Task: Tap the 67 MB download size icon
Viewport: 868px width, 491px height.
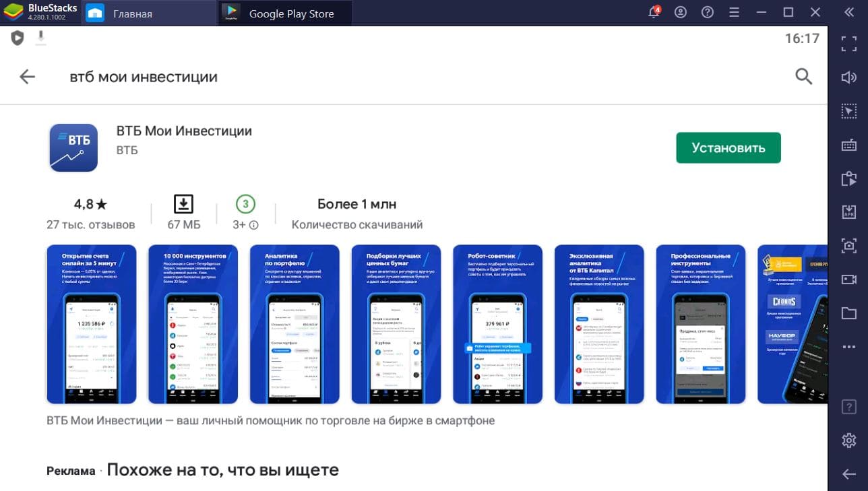Action: (183, 203)
